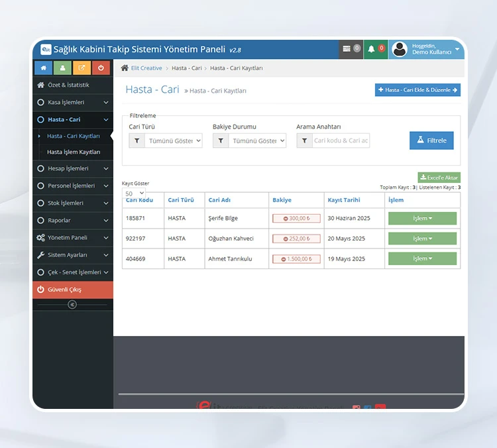Open the messages list icon in header
Screen dimensions: 497x448
[347, 49]
